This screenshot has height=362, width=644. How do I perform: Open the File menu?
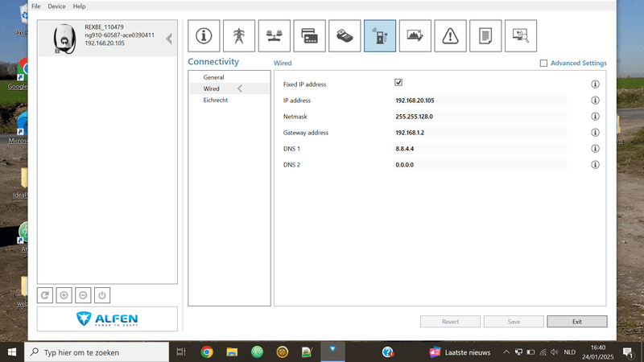tap(36, 6)
